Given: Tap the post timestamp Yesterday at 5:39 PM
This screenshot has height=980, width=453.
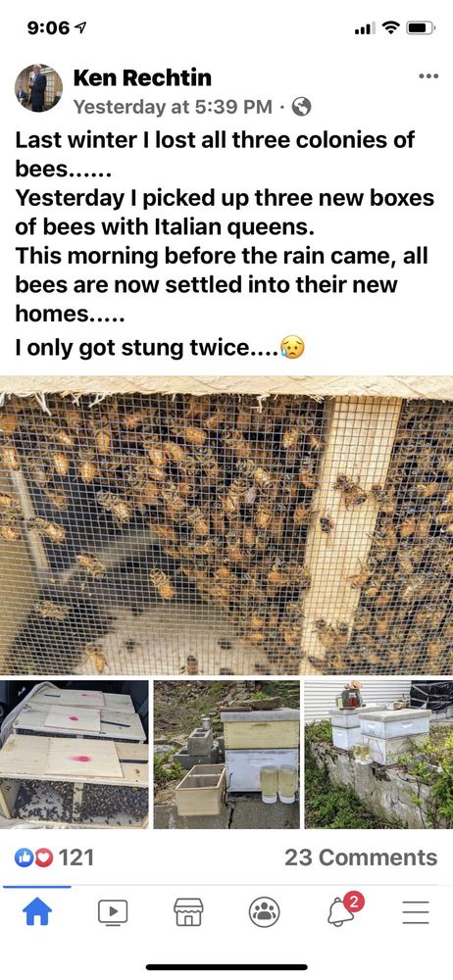Looking at the screenshot, I should 173,108.
